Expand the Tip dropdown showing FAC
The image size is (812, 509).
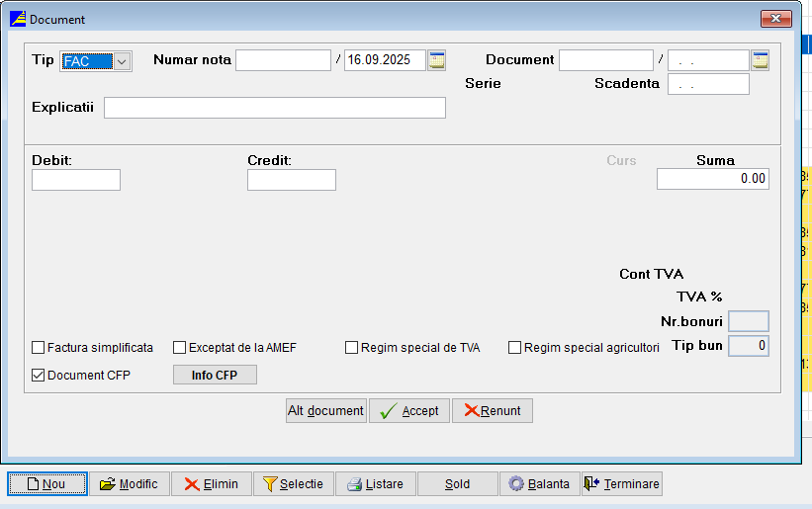pos(123,61)
